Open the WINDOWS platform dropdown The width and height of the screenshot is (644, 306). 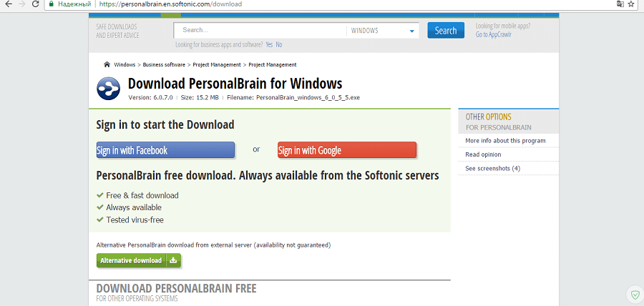[x=383, y=31]
